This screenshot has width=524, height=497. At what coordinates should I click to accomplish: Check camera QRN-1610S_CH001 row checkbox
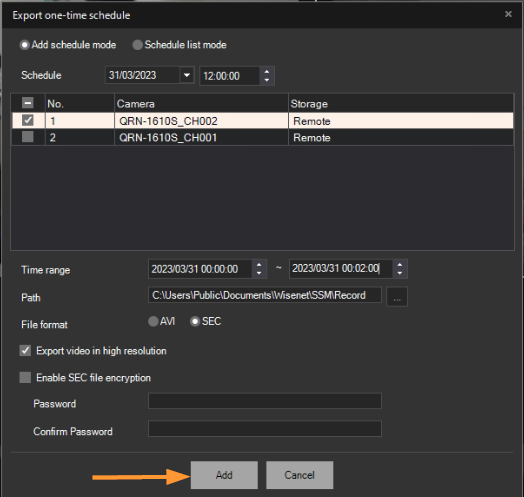(28, 137)
